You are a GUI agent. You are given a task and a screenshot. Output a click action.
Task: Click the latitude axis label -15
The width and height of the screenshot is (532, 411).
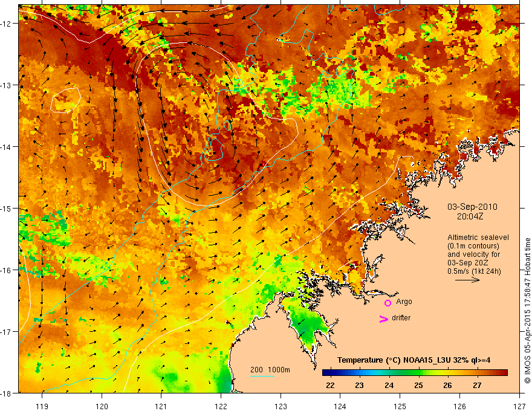[x=6, y=209]
